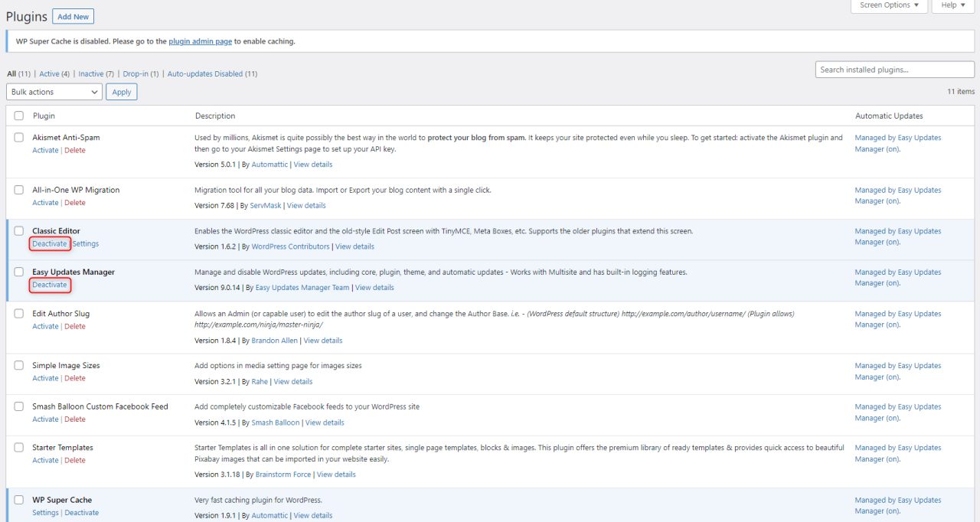The width and height of the screenshot is (980, 522).
Task: Delete the All-in-One WP Migration plugin
Action: 75,202
